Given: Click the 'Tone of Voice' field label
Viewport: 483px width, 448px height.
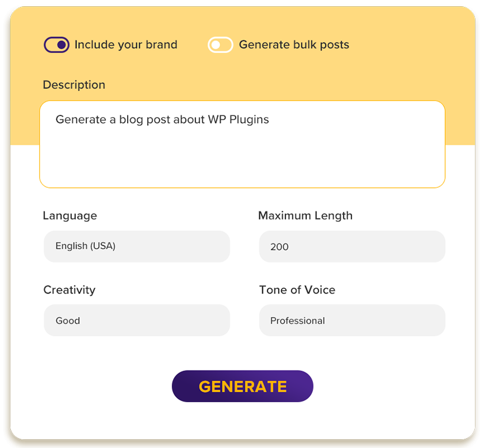Looking at the screenshot, I should [297, 290].
